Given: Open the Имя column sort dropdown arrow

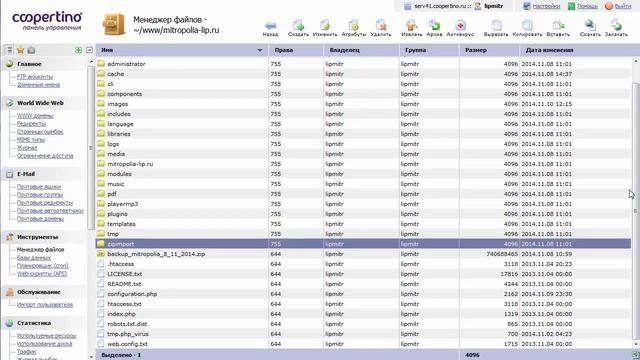Looking at the screenshot, I should click(260, 50).
